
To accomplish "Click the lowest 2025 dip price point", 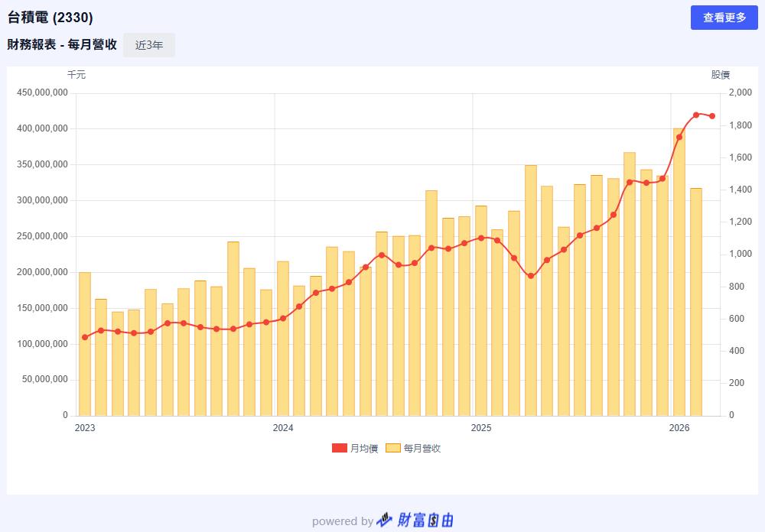I will coord(531,276).
